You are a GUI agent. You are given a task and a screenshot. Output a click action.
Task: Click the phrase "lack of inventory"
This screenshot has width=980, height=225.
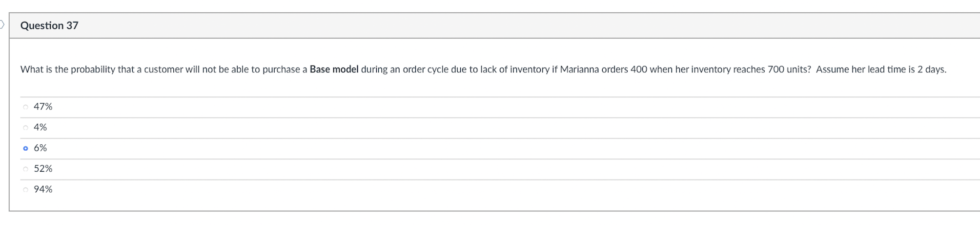514,69
